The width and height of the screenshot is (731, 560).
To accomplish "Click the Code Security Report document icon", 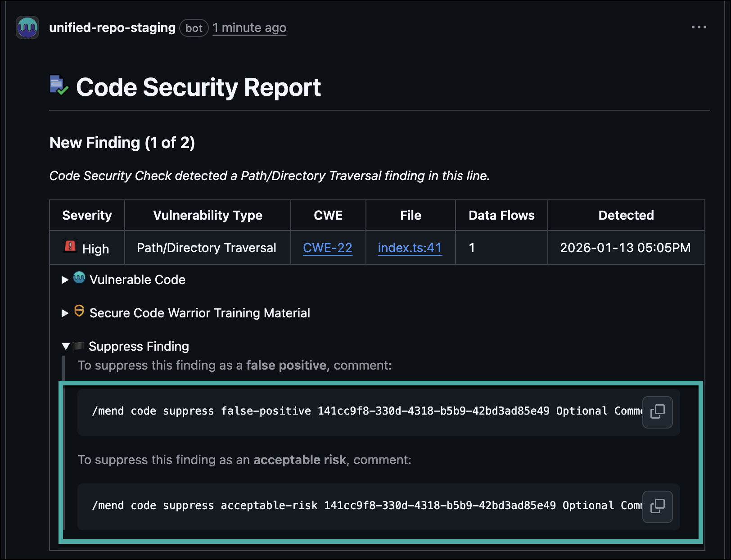I will pos(59,85).
